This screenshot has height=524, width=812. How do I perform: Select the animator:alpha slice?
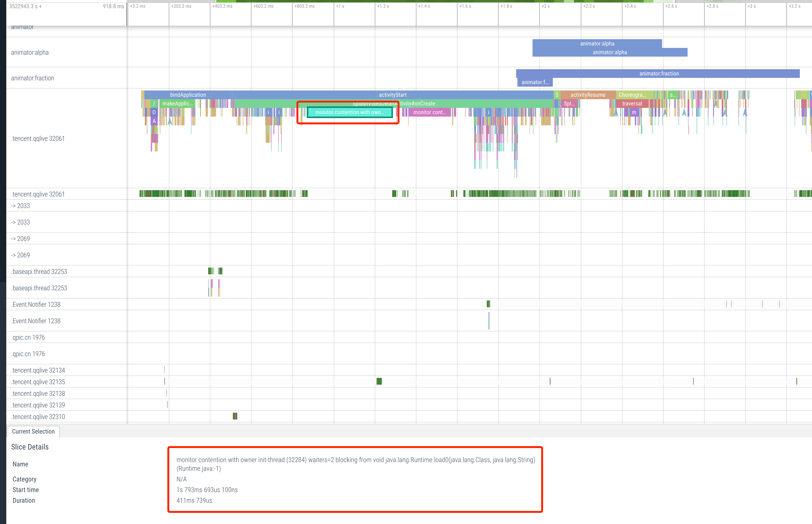tap(597, 44)
